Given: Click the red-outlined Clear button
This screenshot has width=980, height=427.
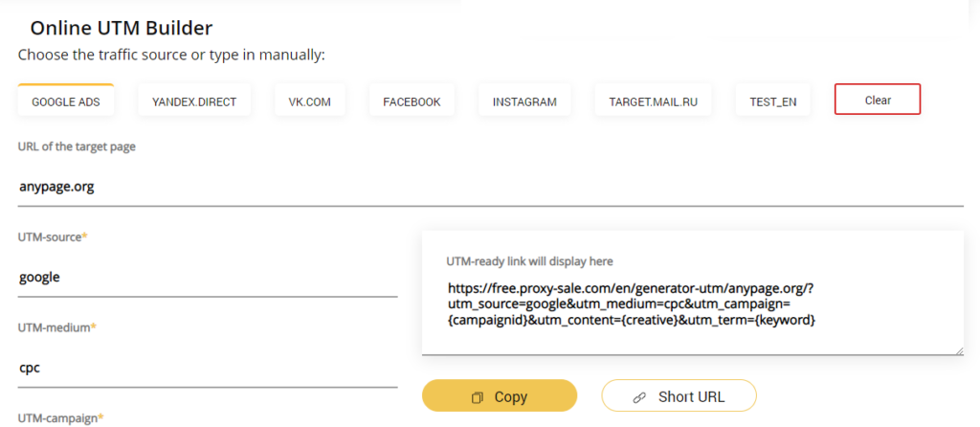Looking at the screenshot, I should pyautogui.click(x=878, y=100).
